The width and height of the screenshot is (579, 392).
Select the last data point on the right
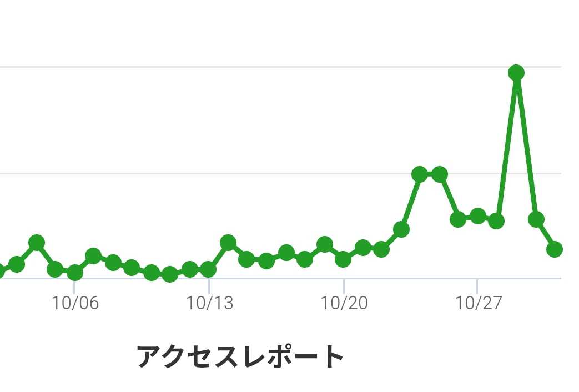[555, 249]
